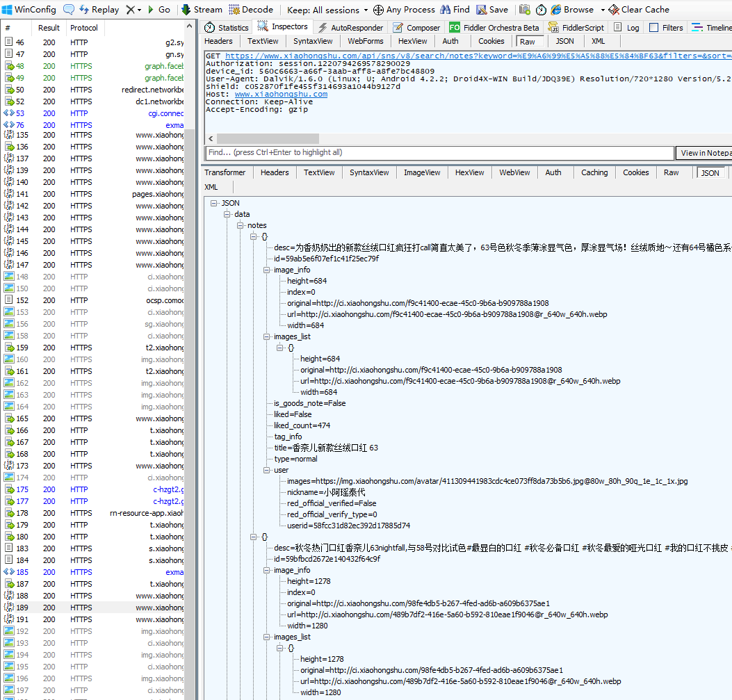Click the session list scroll-up arrow
This screenshot has height=700, width=732.
[x=189, y=26]
